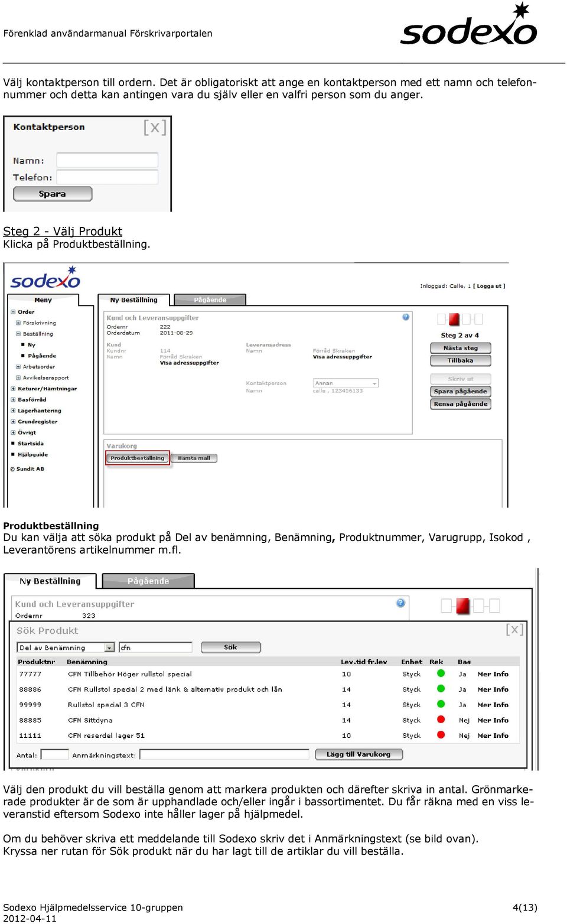Click green Rek indicator for product 77777

coord(441,673)
